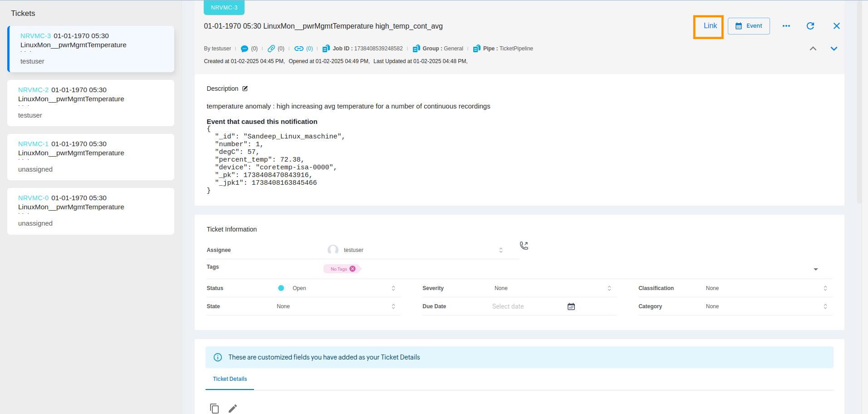
Task: Click the Tickets heading
Action: tap(23, 14)
